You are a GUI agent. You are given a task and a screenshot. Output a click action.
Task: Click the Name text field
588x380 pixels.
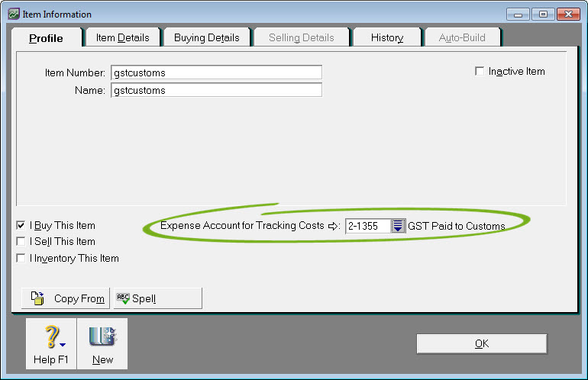pyautogui.click(x=216, y=90)
